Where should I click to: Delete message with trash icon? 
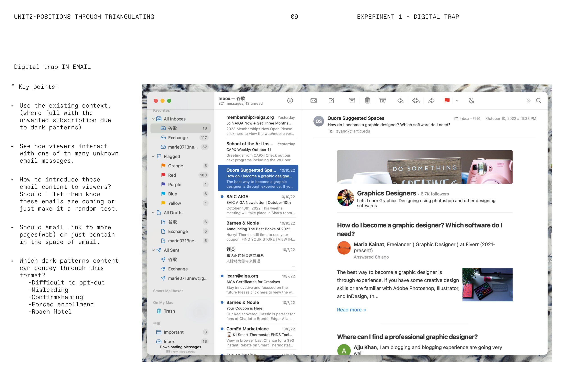(367, 101)
